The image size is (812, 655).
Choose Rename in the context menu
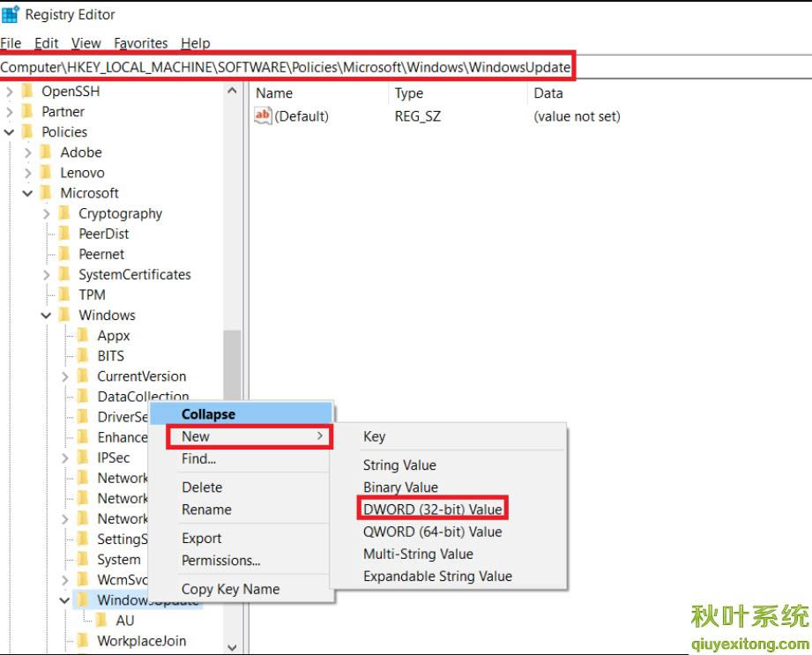pos(241,510)
